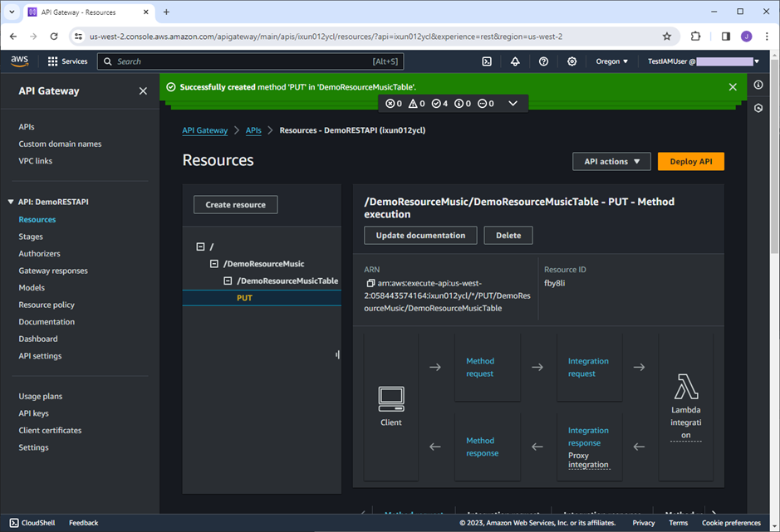Viewport: 780px width, 532px height.
Task: Open Authorizers in the side navigation
Action: tap(39, 254)
